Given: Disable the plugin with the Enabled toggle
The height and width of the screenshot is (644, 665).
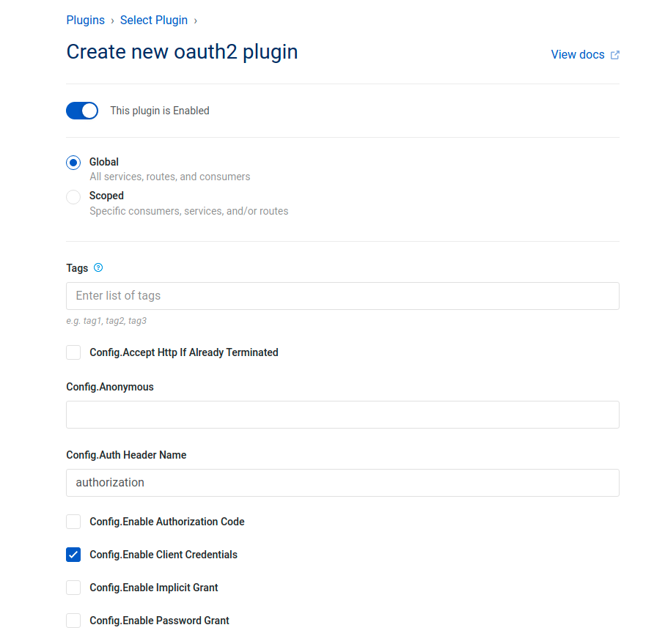Looking at the screenshot, I should [x=82, y=111].
